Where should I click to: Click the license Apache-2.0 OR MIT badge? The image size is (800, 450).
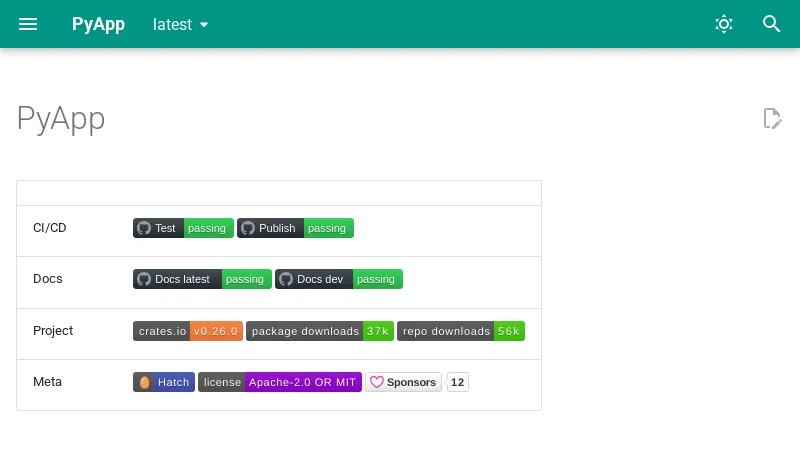(280, 382)
